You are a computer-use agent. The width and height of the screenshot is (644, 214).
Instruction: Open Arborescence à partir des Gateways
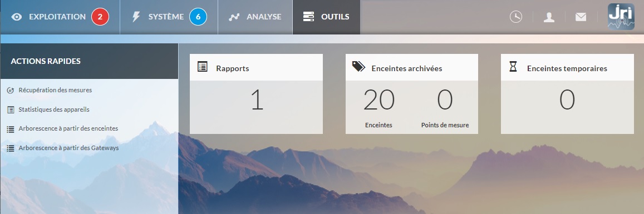click(68, 148)
